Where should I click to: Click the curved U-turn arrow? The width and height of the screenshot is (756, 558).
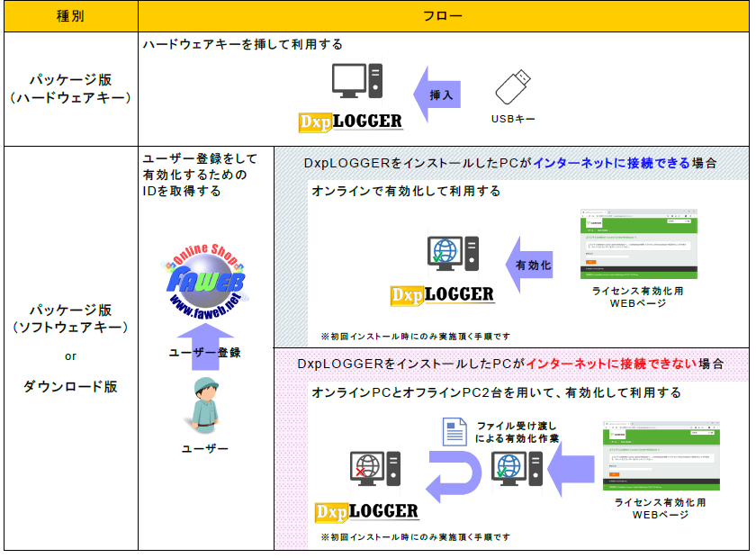pyautogui.click(x=456, y=476)
